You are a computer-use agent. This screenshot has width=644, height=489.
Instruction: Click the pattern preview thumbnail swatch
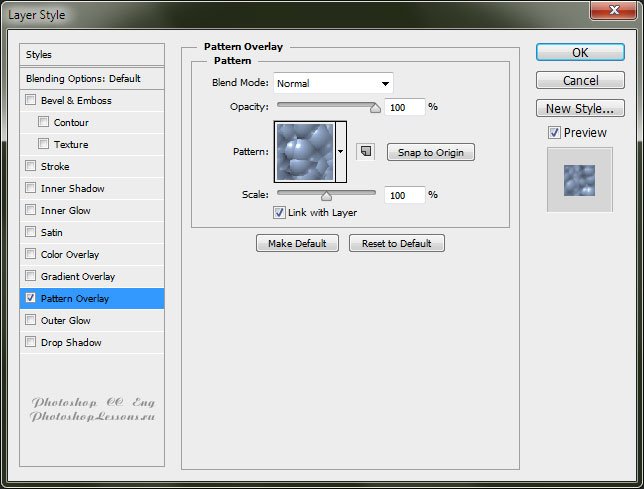click(x=306, y=152)
